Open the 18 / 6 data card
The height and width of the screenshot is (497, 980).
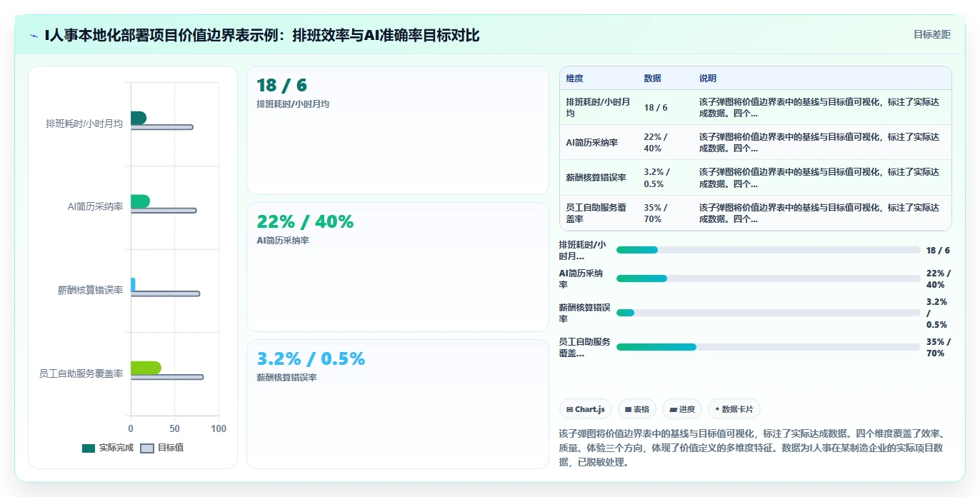pyautogui.click(x=398, y=130)
